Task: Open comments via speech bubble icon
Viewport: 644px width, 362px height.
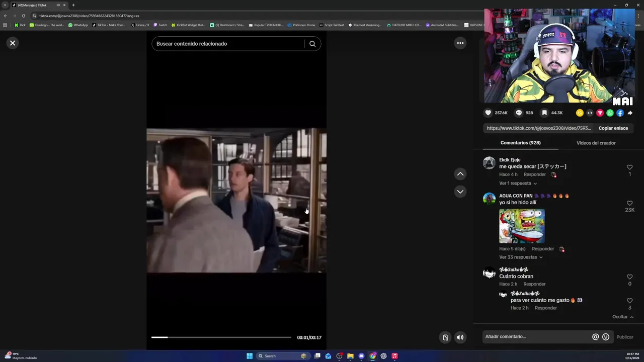Action: (x=518, y=113)
